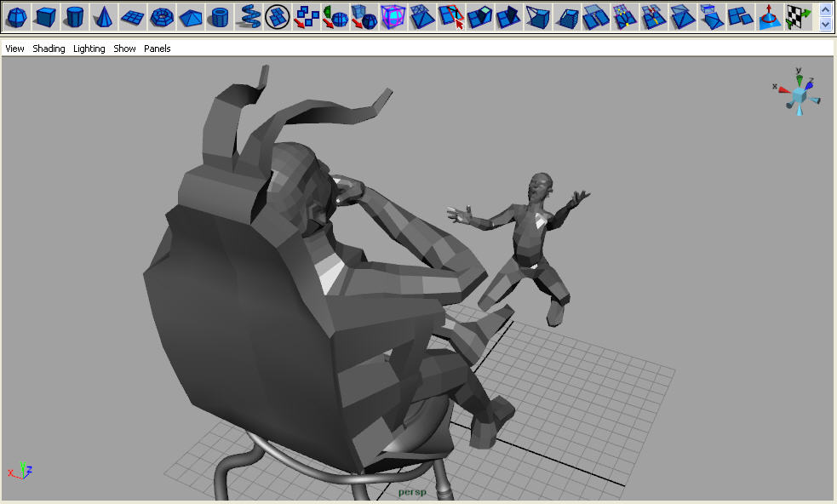Create a polygon pyramid from the shelf
This screenshot has height=504, width=837.
[x=190, y=17]
